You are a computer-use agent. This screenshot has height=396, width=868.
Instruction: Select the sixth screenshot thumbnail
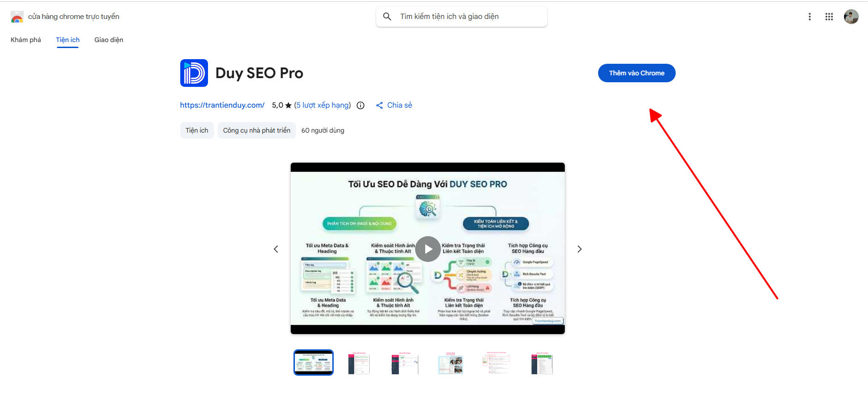point(542,363)
